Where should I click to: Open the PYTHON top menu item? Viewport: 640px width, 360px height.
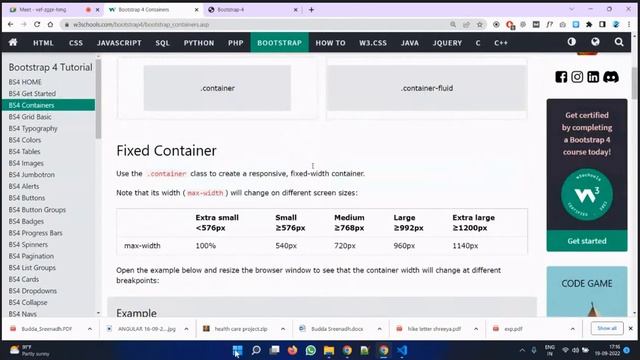(x=199, y=42)
